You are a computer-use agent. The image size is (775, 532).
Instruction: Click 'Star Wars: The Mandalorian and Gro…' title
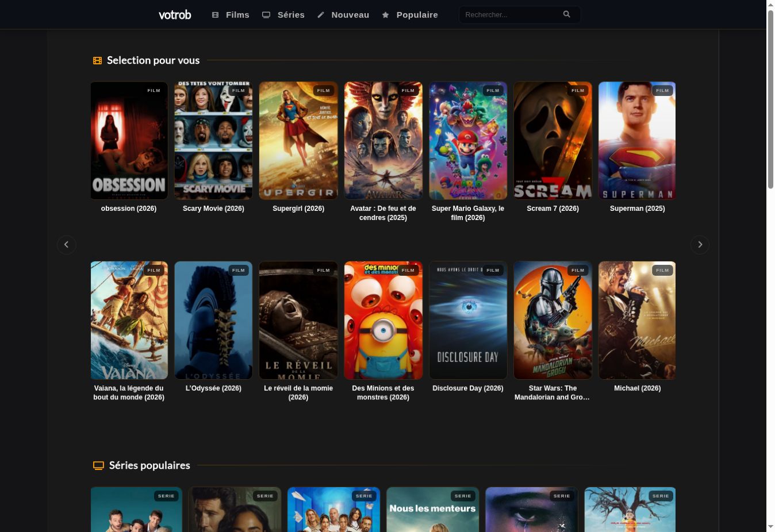pyautogui.click(x=553, y=393)
